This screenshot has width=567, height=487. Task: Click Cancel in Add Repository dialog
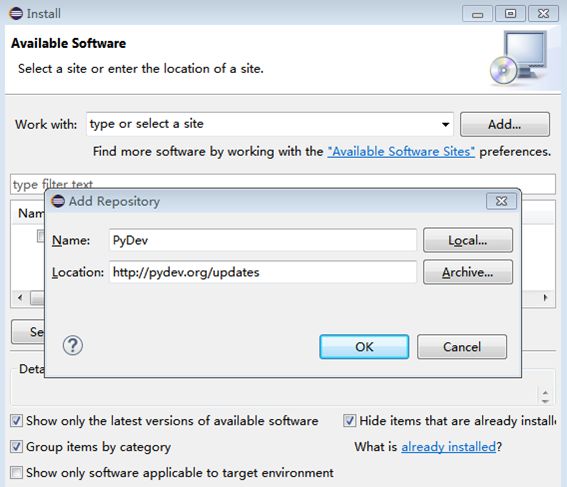pyautogui.click(x=462, y=347)
